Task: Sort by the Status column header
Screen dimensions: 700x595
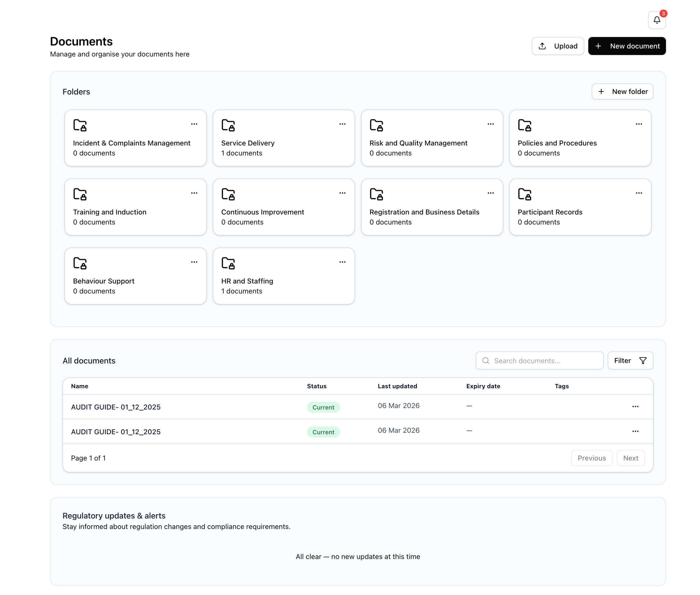Action: pos(316,386)
